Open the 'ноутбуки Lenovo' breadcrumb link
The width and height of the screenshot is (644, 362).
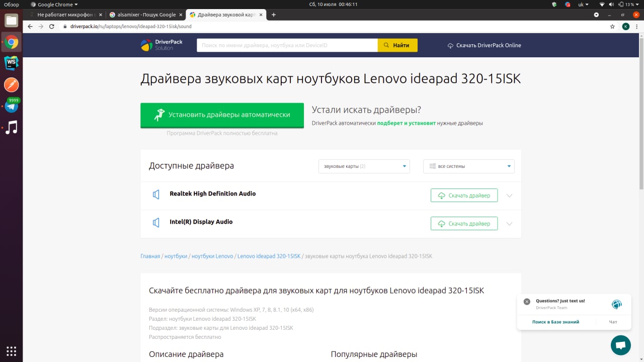212,256
